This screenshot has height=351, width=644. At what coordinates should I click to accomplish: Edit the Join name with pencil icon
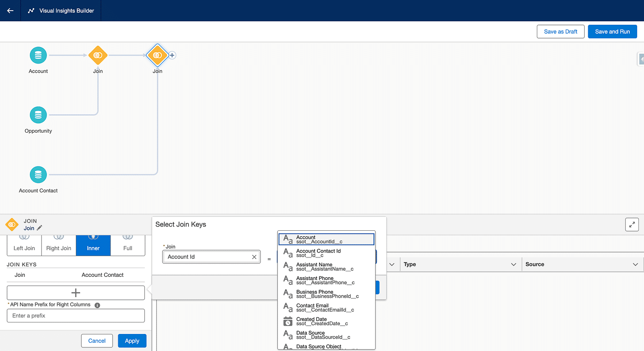coord(40,228)
